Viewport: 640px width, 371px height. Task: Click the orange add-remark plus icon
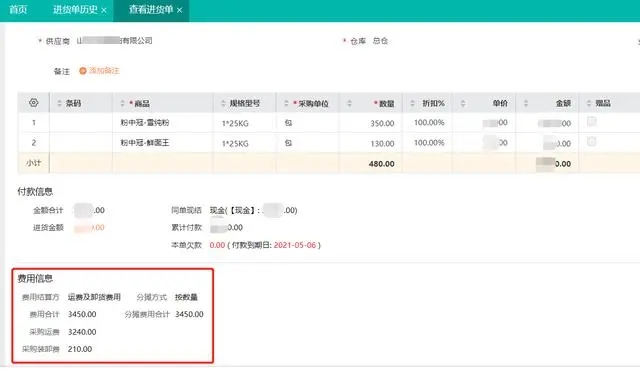pyautogui.click(x=83, y=71)
